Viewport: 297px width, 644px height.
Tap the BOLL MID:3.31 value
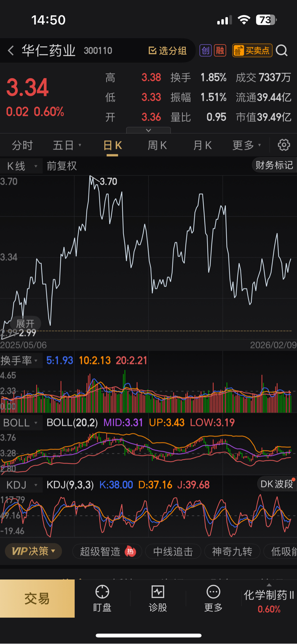point(123,422)
